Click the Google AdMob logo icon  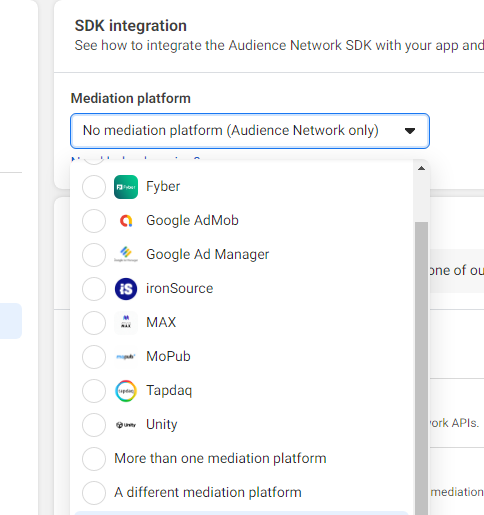tap(126, 221)
